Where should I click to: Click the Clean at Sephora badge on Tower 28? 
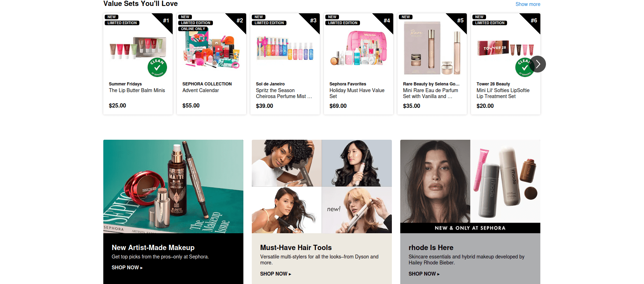(524, 67)
